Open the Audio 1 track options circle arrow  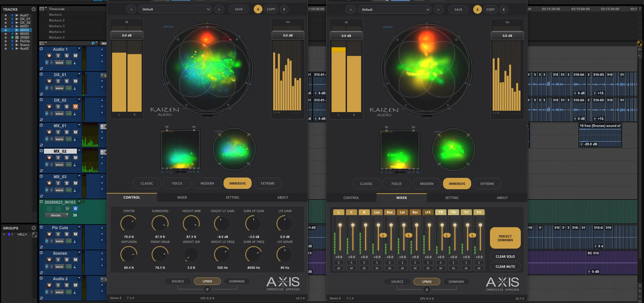pyautogui.click(x=41, y=49)
